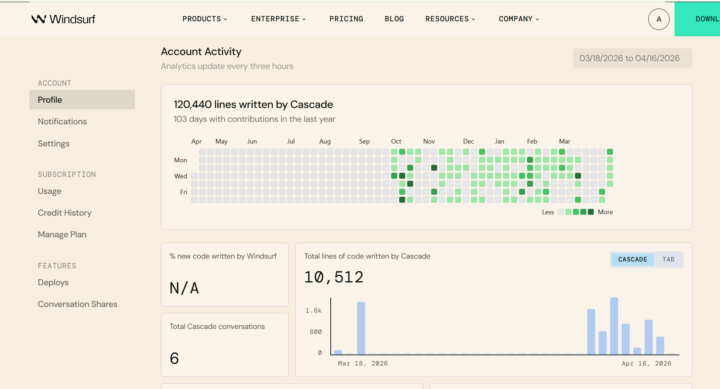Open the account avatar A menu
The width and height of the screenshot is (720, 389).
(x=658, y=19)
